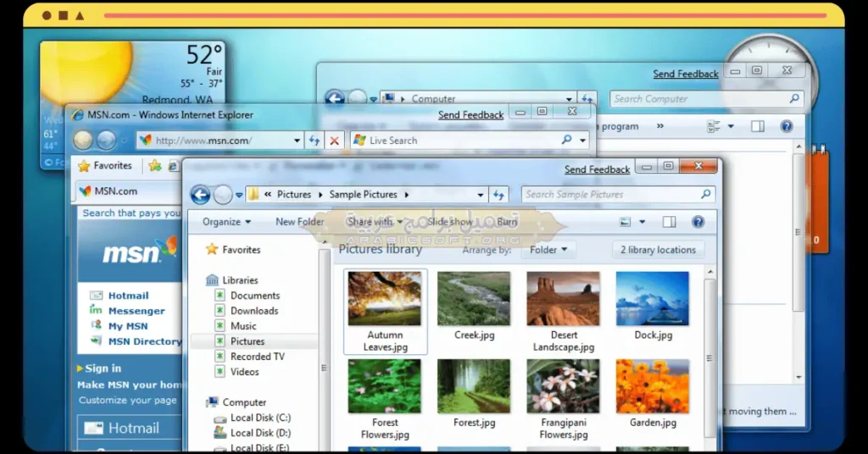Click the Help icon in Computer window
This screenshot has width=868, height=454.
(x=786, y=126)
